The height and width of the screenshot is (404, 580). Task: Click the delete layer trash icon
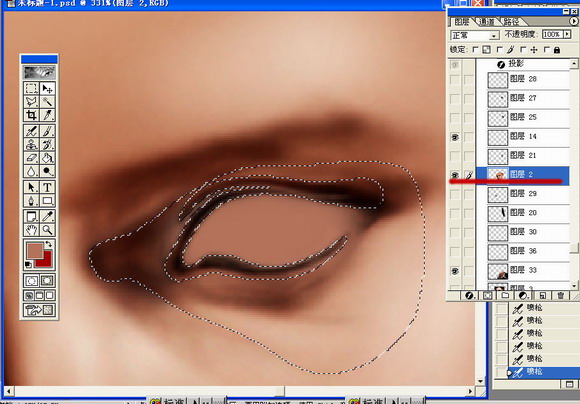(x=560, y=295)
